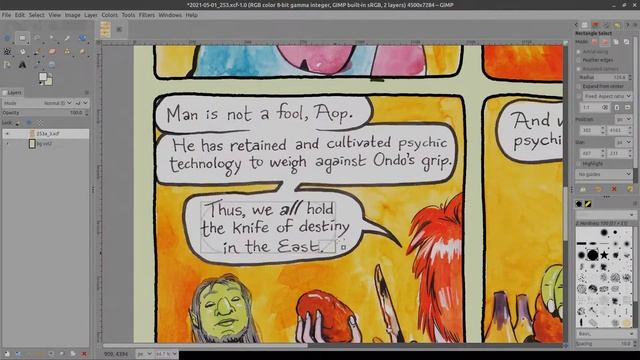Set selection mode to Replace
The height and width of the screenshot is (360, 640).
[x=594, y=42]
